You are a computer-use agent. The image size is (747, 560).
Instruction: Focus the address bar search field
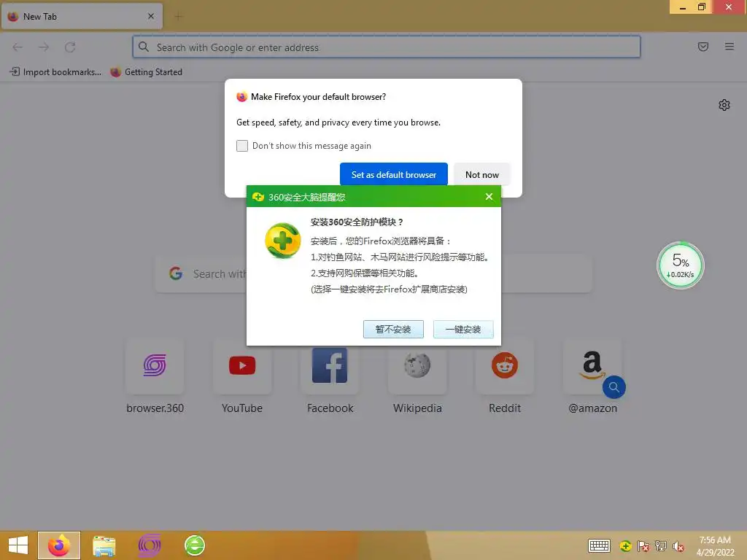387,47
